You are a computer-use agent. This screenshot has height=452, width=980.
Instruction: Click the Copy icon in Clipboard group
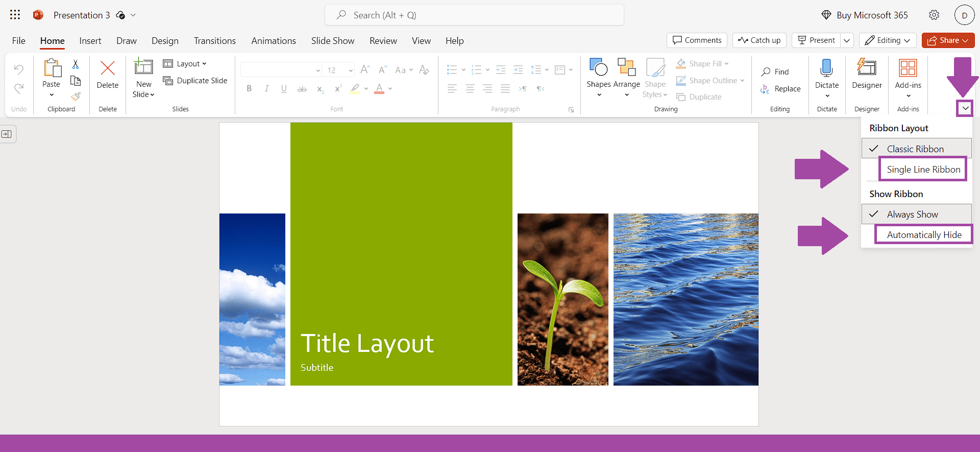pyautogui.click(x=76, y=81)
